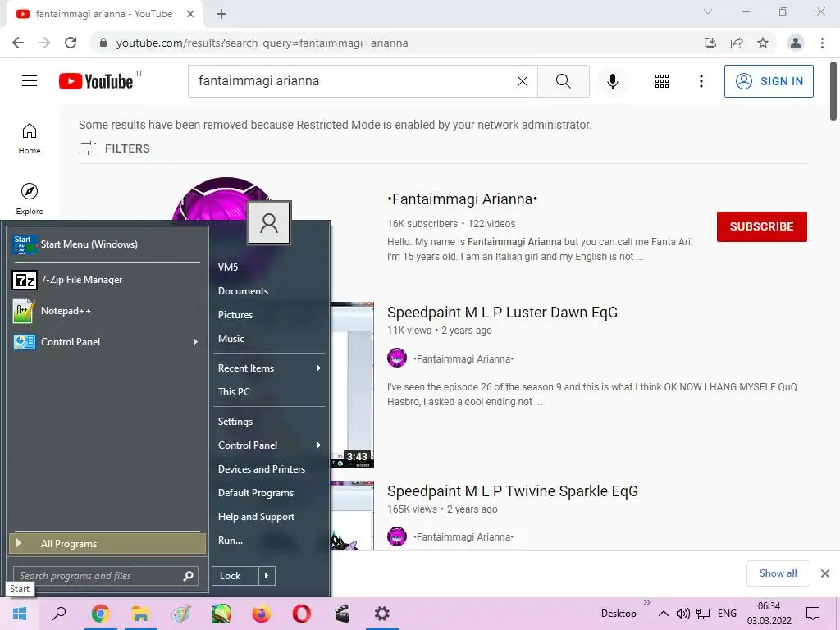Open notification center icon

[x=813, y=614]
